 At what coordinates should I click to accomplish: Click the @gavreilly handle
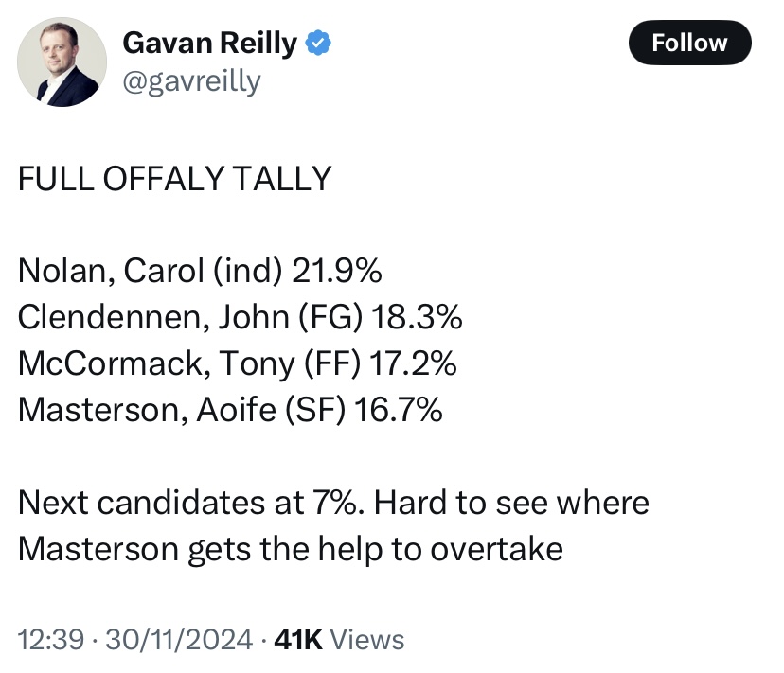[191, 82]
